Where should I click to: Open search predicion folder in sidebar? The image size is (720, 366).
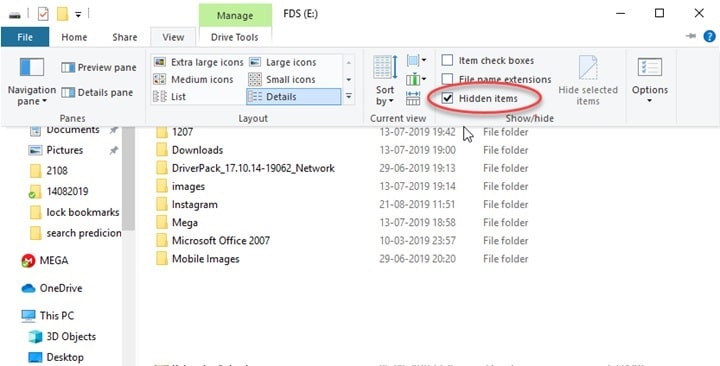coord(84,233)
